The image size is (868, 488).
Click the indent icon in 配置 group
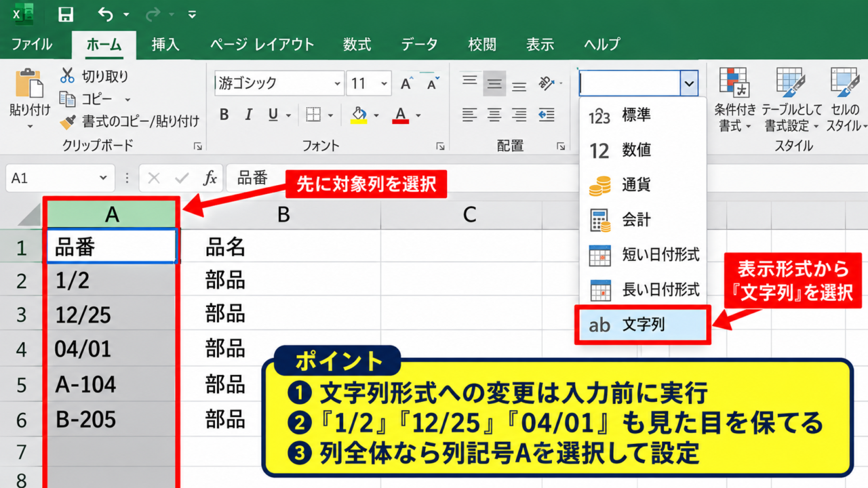(546, 115)
